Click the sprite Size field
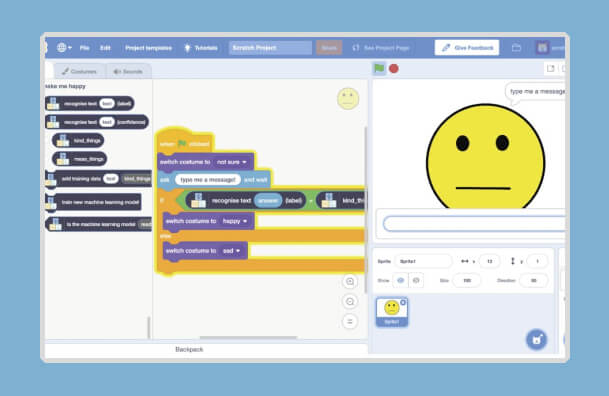 tap(467, 280)
